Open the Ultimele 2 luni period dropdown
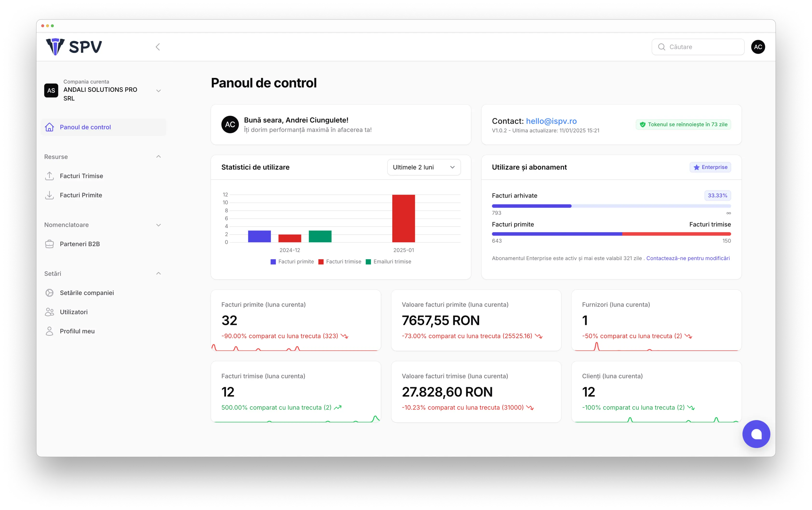This screenshot has width=812, height=510. point(424,167)
